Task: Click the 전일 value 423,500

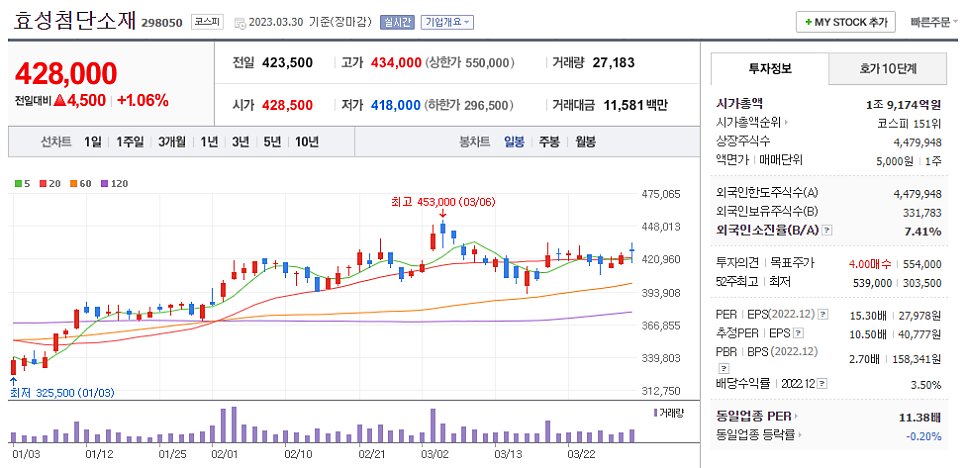Action: click(x=288, y=63)
